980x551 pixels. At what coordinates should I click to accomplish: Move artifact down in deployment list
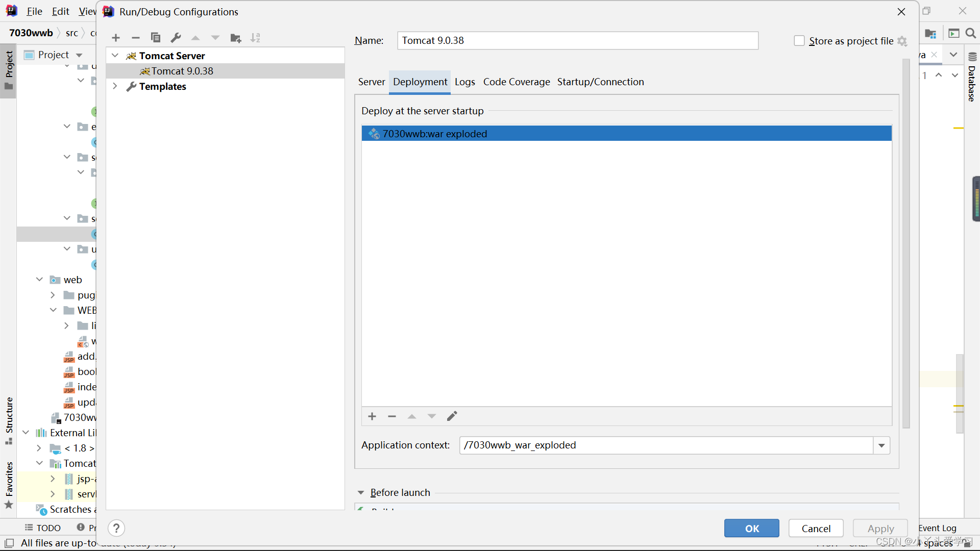[432, 416]
